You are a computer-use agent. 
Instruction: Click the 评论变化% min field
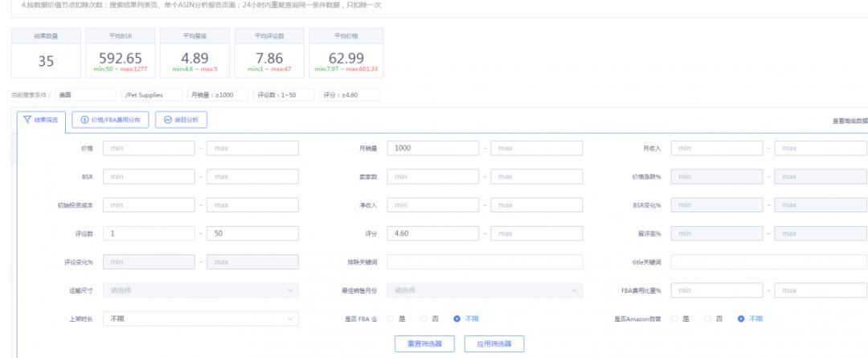point(149,261)
